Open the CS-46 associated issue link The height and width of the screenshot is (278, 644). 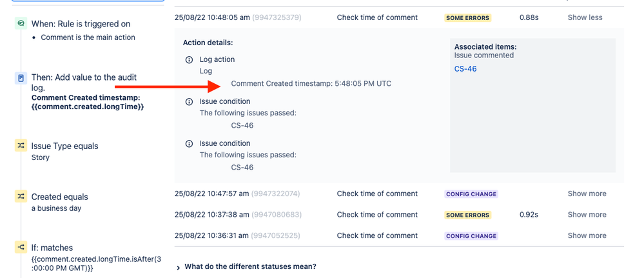465,68
